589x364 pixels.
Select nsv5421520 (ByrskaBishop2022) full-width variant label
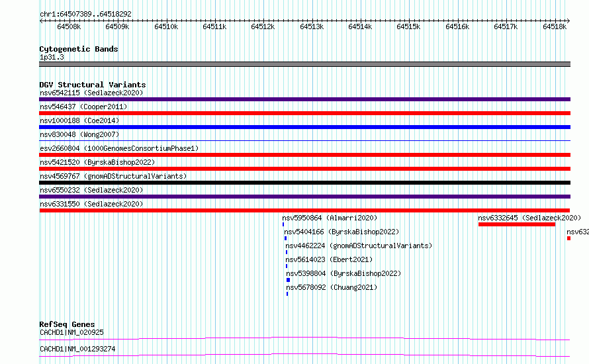pos(97,162)
